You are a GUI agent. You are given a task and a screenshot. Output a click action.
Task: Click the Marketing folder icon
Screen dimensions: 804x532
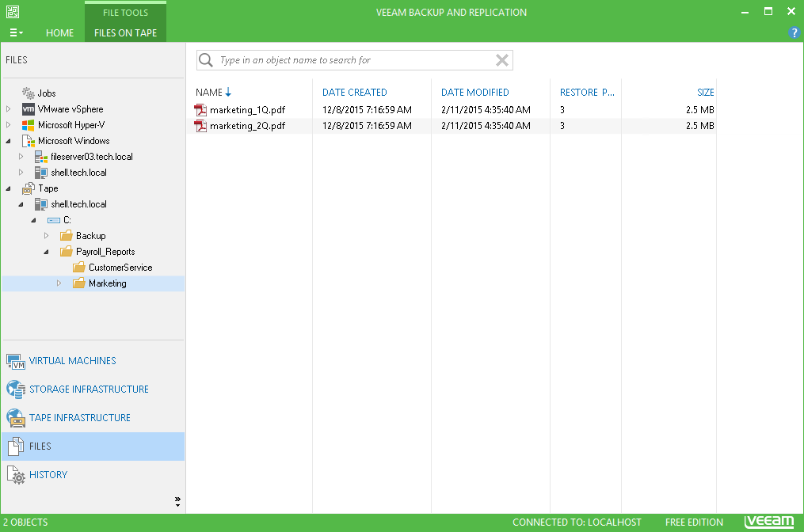click(79, 283)
